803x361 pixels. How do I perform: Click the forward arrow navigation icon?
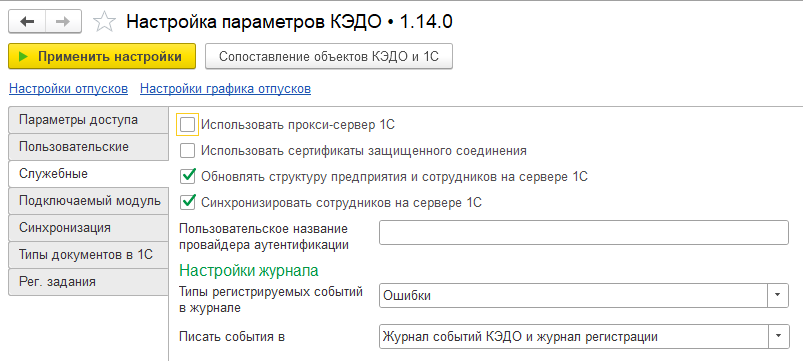[64, 22]
